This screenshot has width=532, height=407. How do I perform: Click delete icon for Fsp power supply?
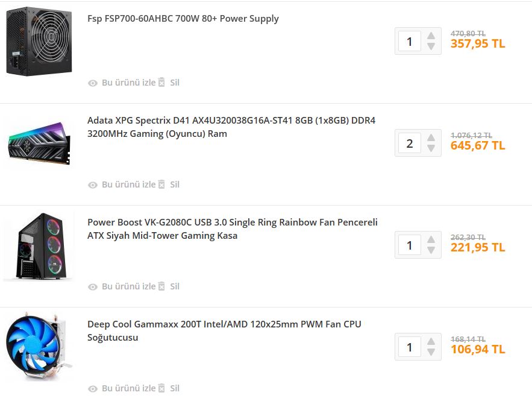pos(161,83)
